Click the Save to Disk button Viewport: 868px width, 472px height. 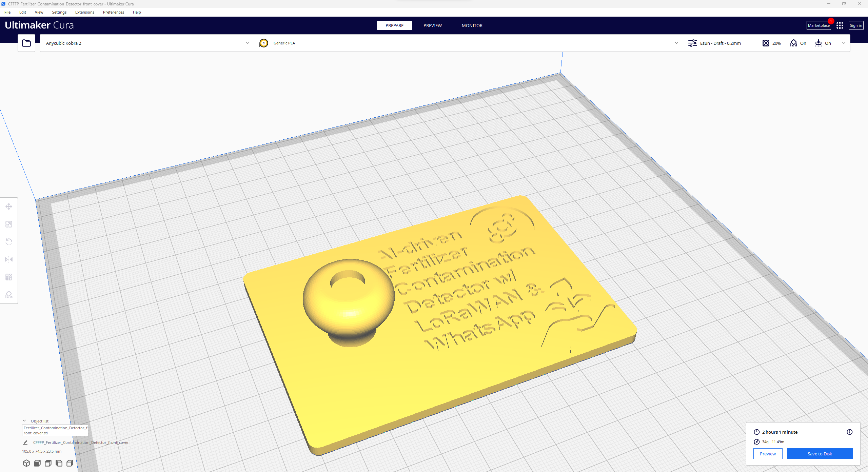point(820,454)
